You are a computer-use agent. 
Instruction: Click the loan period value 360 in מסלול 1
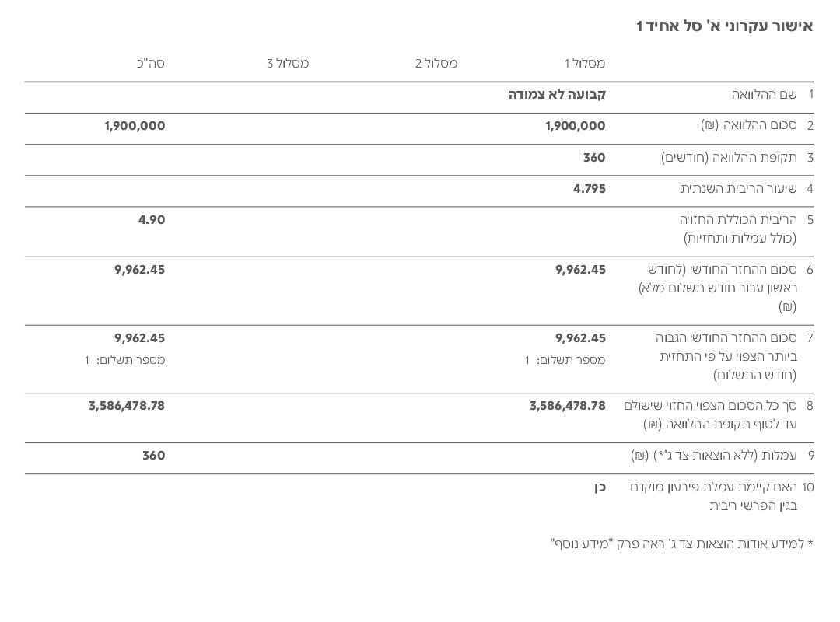(594, 158)
